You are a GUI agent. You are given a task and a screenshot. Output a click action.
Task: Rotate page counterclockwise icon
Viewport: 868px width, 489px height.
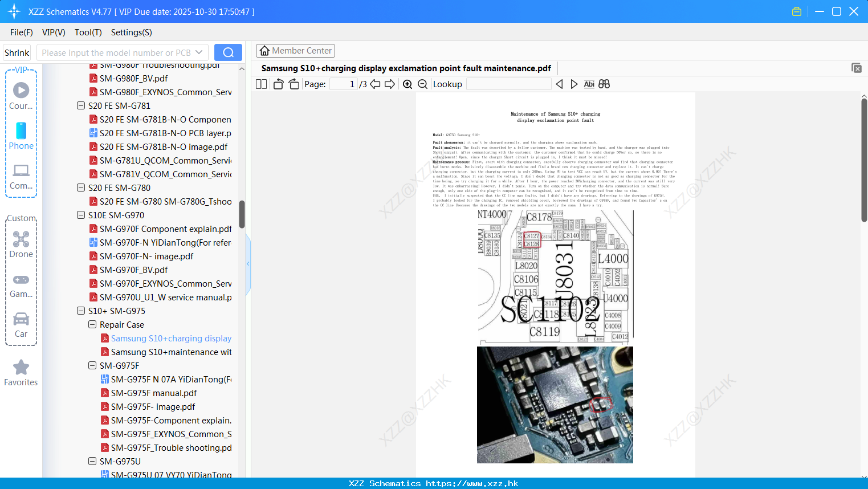pyautogui.click(x=279, y=84)
